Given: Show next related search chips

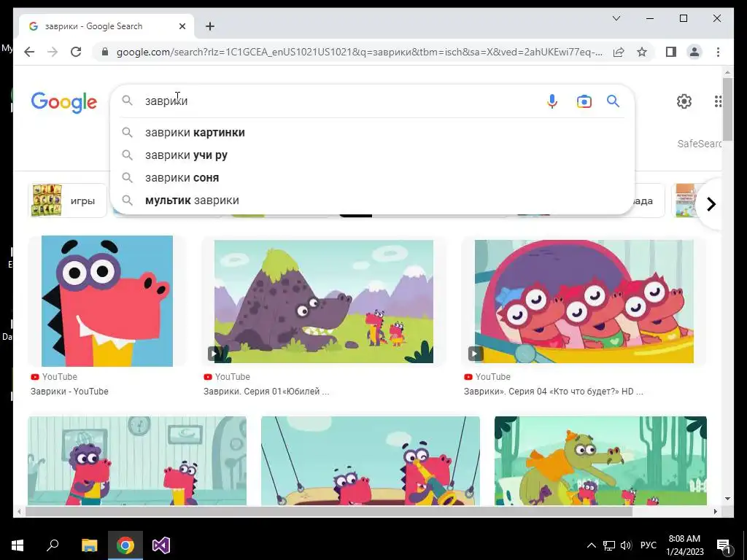Looking at the screenshot, I should tap(711, 204).
